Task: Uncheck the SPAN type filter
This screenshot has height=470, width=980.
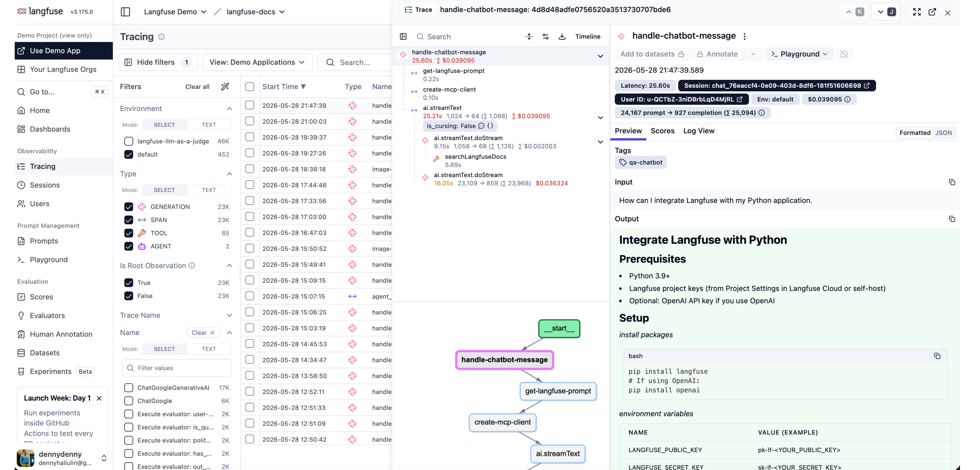Action: point(129,220)
